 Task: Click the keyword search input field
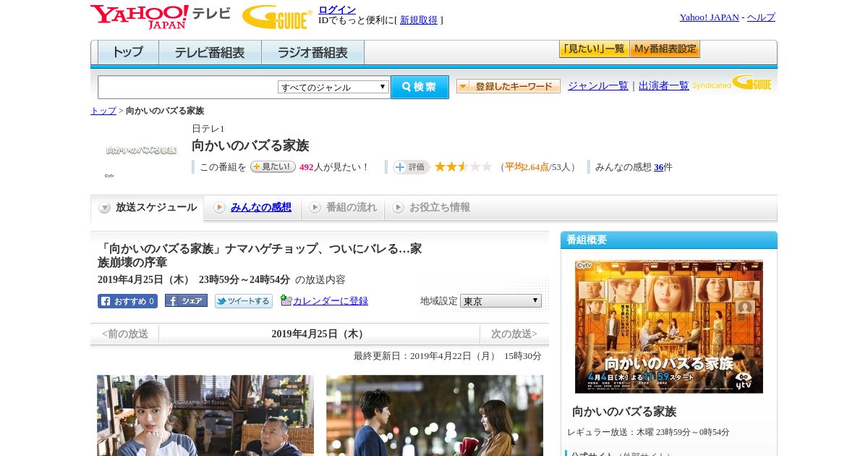tap(187, 87)
